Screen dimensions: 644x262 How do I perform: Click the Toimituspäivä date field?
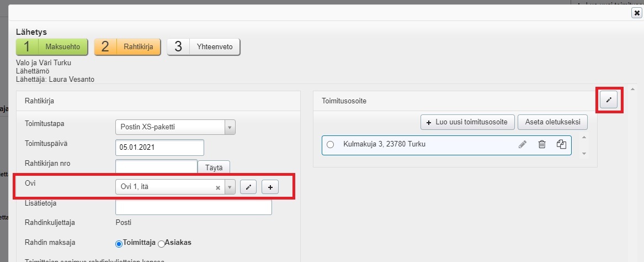point(159,148)
